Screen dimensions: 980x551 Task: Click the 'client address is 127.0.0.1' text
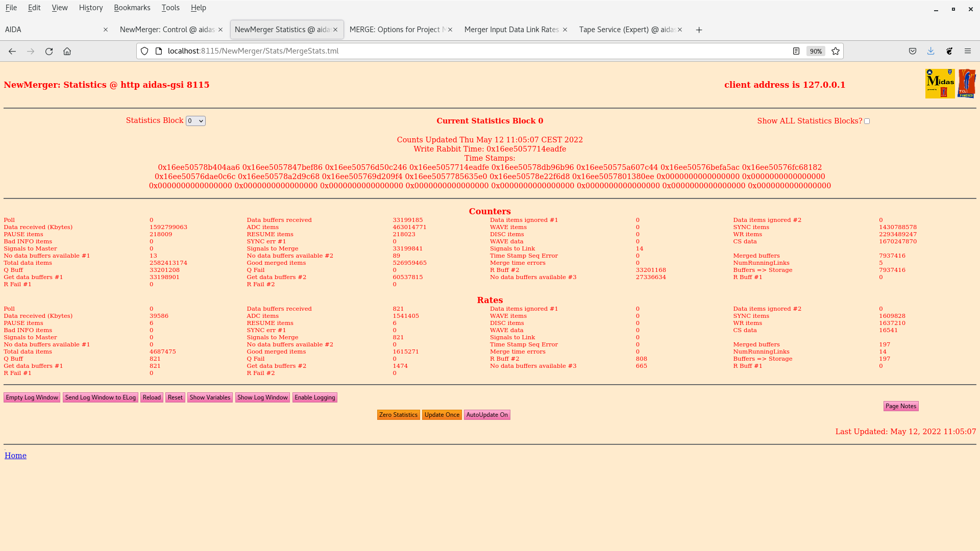coord(785,85)
